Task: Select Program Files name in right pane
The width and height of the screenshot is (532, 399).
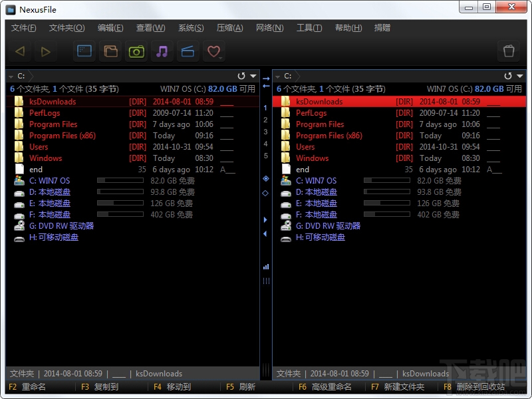Action: tap(320, 124)
